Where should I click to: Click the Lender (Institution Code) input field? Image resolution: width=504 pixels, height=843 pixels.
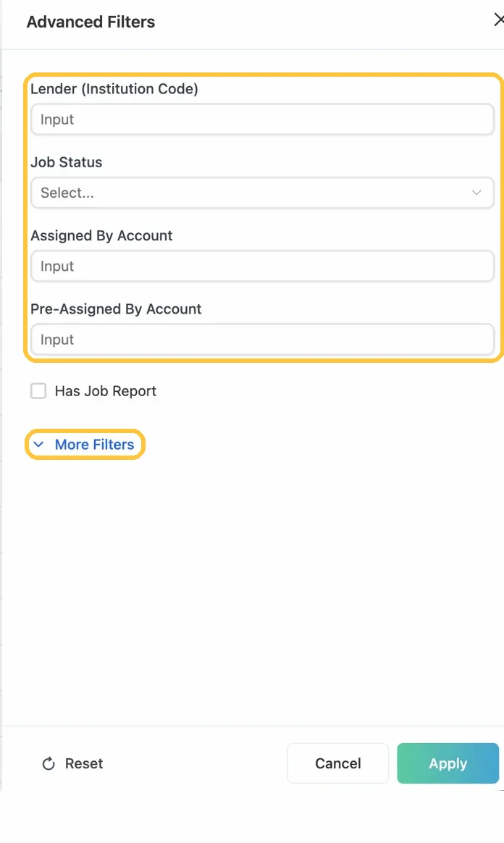262,119
